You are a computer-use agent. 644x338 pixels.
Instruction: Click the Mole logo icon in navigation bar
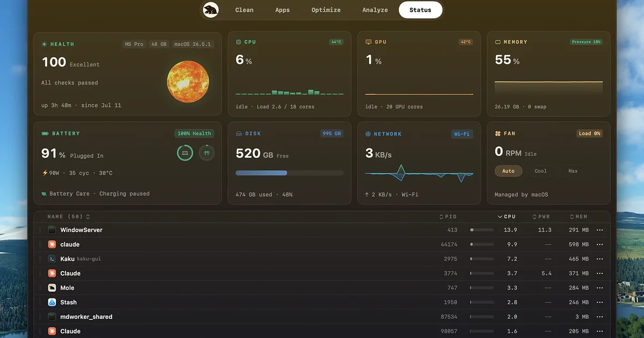[x=210, y=10]
